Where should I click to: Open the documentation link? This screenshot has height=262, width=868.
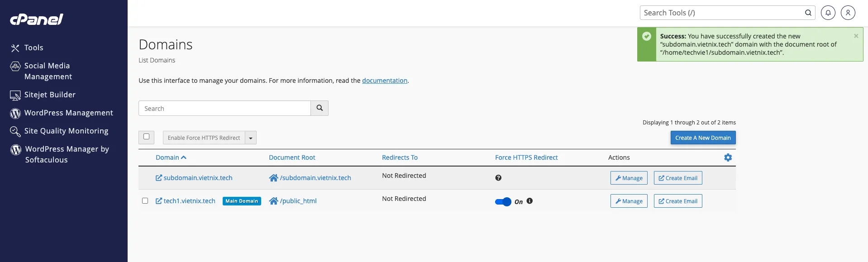pyautogui.click(x=384, y=81)
